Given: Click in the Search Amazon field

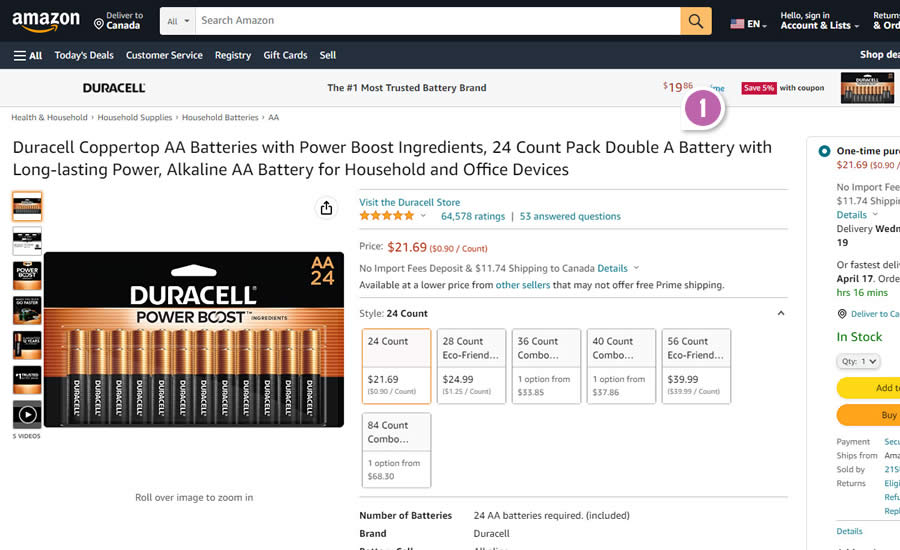Looking at the screenshot, I should click(x=438, y=21).
